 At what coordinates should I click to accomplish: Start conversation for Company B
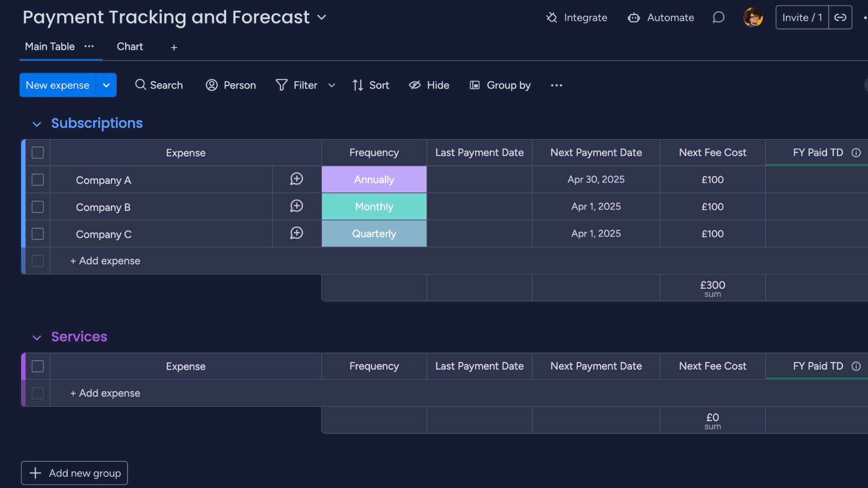coord(297,206)
